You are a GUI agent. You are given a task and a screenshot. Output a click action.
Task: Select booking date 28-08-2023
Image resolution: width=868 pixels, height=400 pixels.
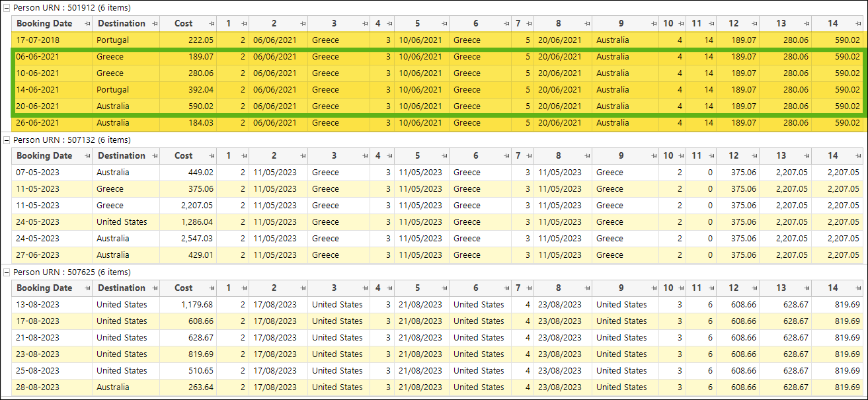(x=52, y=387)
